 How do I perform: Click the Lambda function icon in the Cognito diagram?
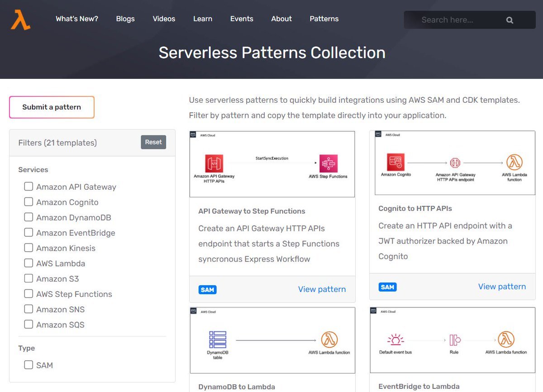tap(514, 162)
